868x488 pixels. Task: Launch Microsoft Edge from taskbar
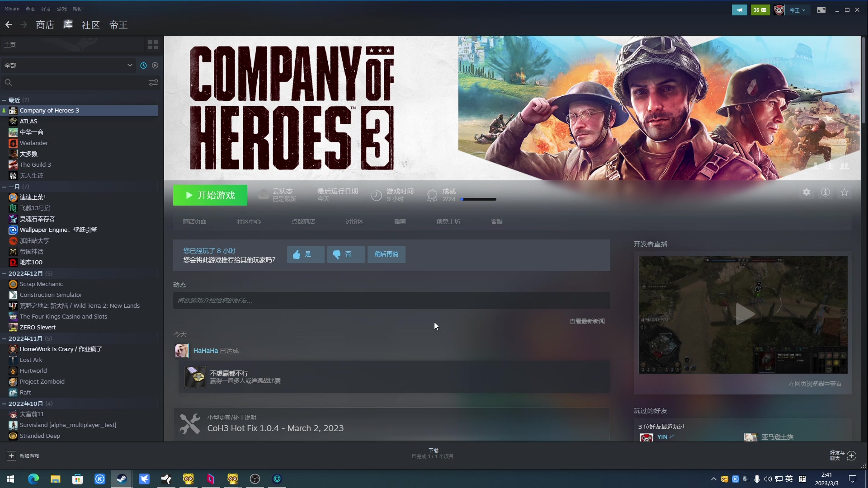(33, 479)
